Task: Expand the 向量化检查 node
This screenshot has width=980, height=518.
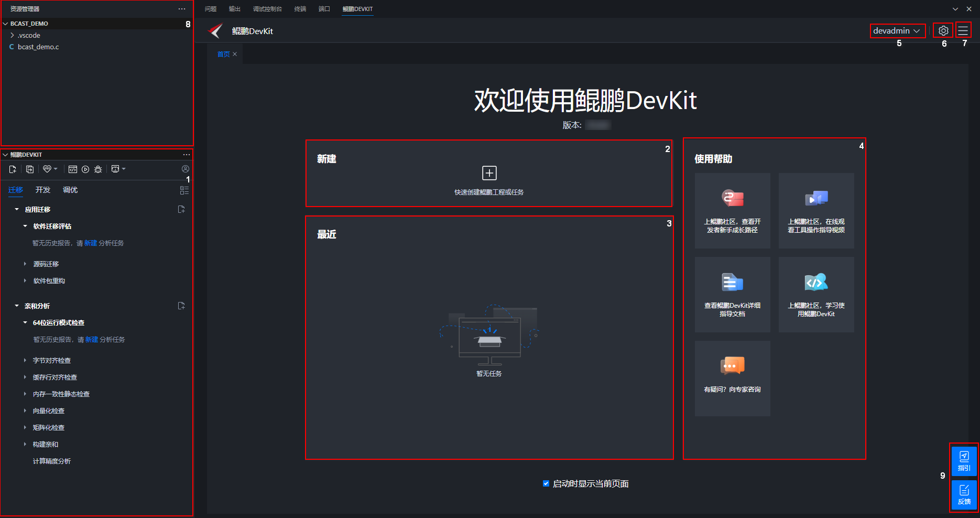Action: [25, 411]
